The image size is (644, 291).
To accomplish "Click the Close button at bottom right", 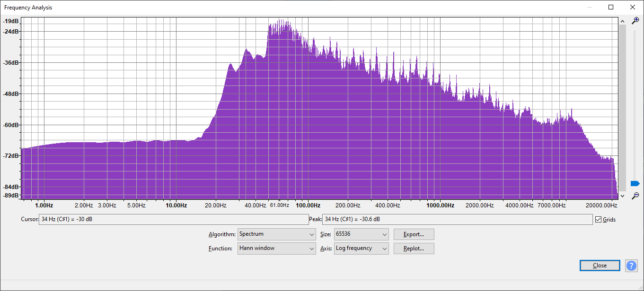I will point(600,265).
